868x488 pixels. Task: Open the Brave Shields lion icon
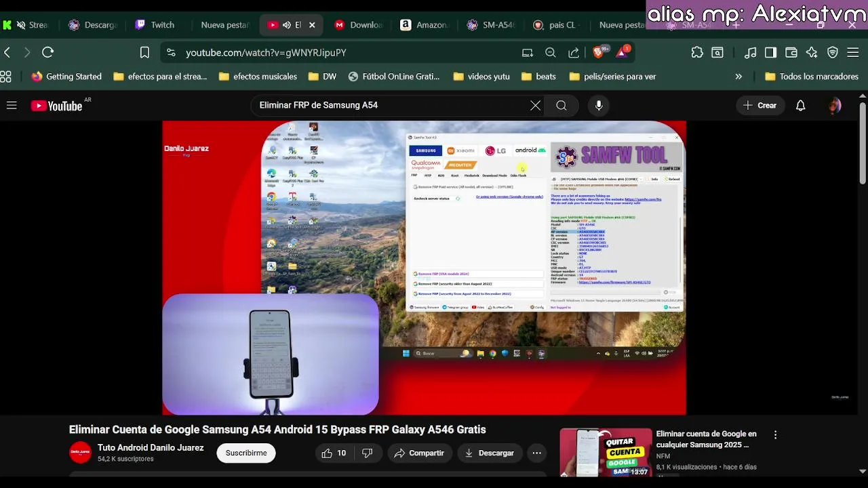tap(599, 52)
